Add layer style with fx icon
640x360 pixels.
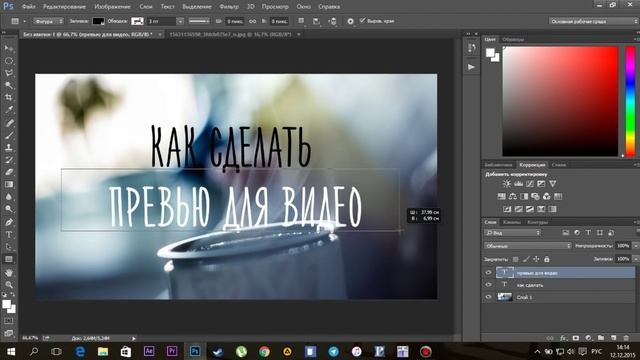(563, 338)
